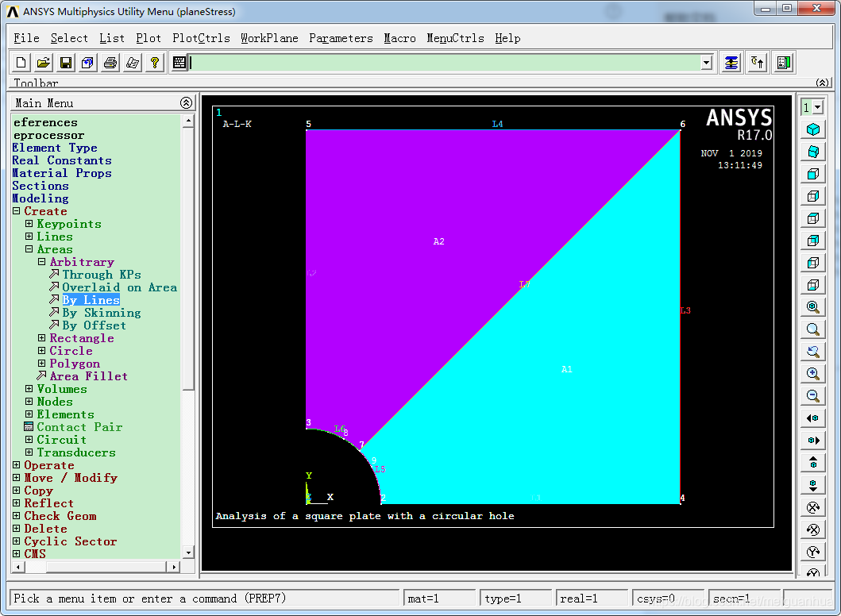Click the Pan-Zoom-Rotate toolbar icon

pyautogui.click(x=88, y=63)
